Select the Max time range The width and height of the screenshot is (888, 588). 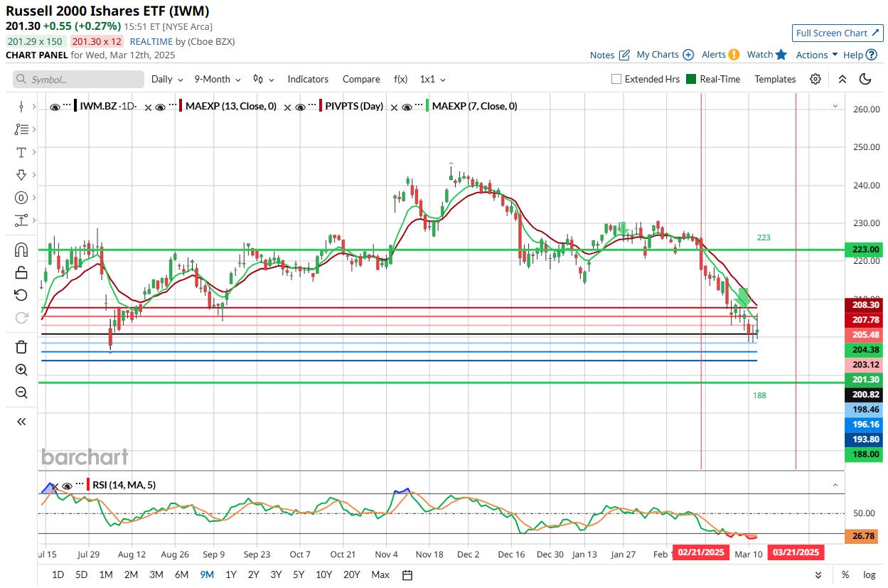(380, 574)
